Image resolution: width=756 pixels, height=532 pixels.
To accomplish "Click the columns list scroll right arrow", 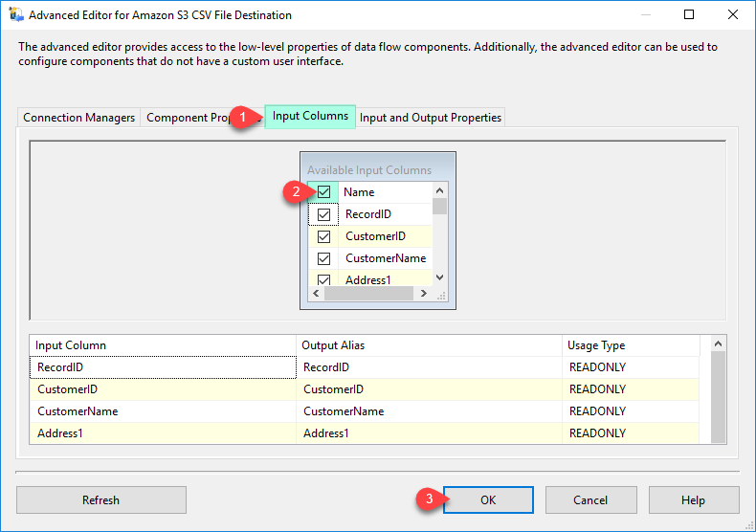I will [x=423, y=293].
